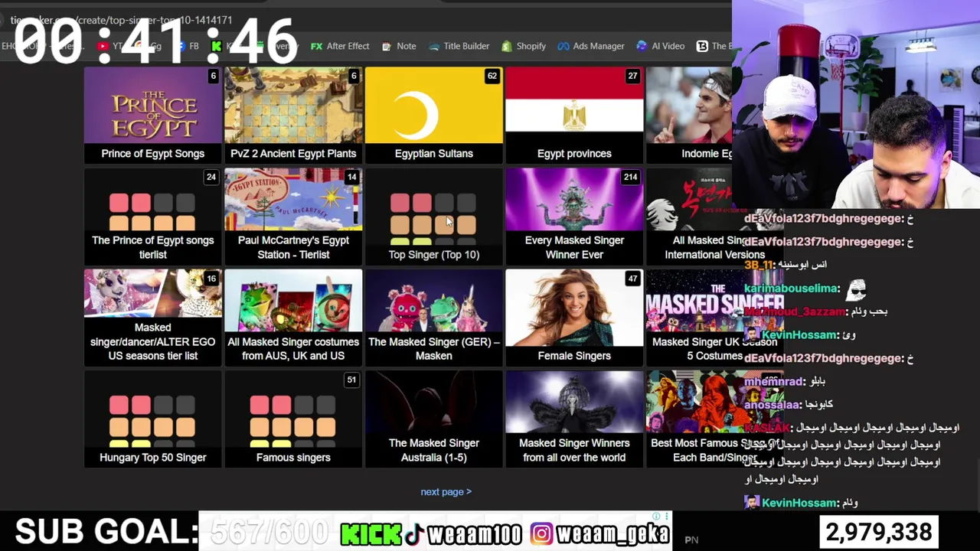Open the AI Video bookmark

[661, 46]
